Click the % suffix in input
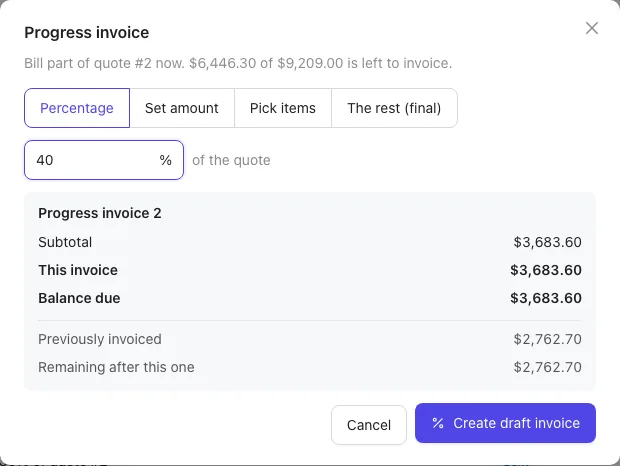 point(165,160)
